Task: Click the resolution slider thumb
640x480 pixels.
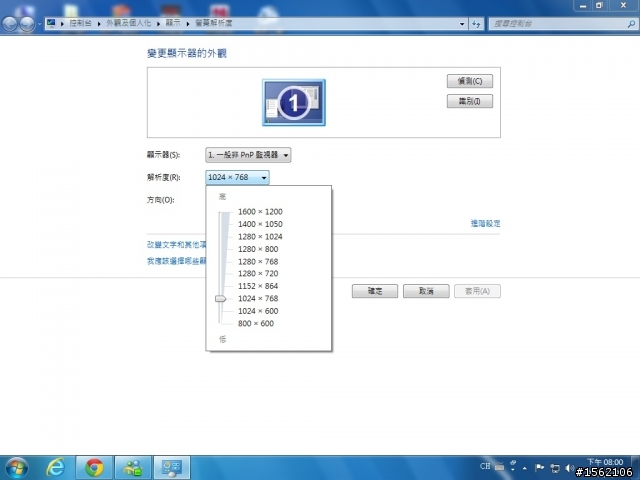Action: 220,299
